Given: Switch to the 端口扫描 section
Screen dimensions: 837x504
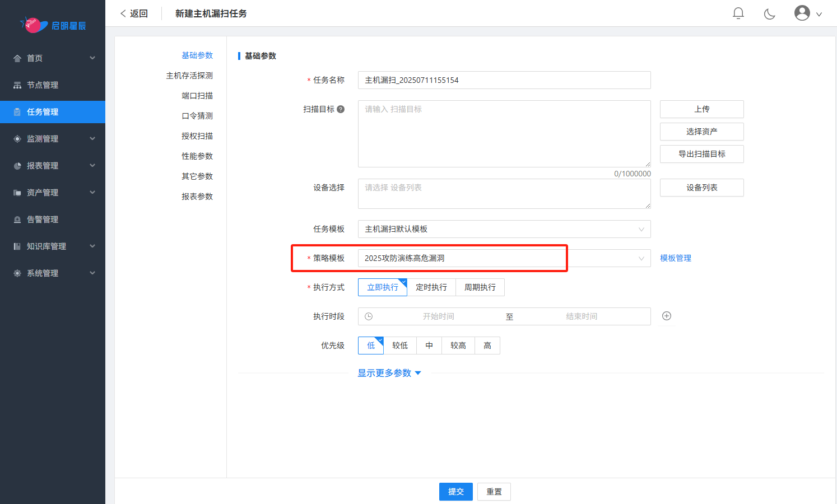Looking at the screenshot, I should (197, 95).
